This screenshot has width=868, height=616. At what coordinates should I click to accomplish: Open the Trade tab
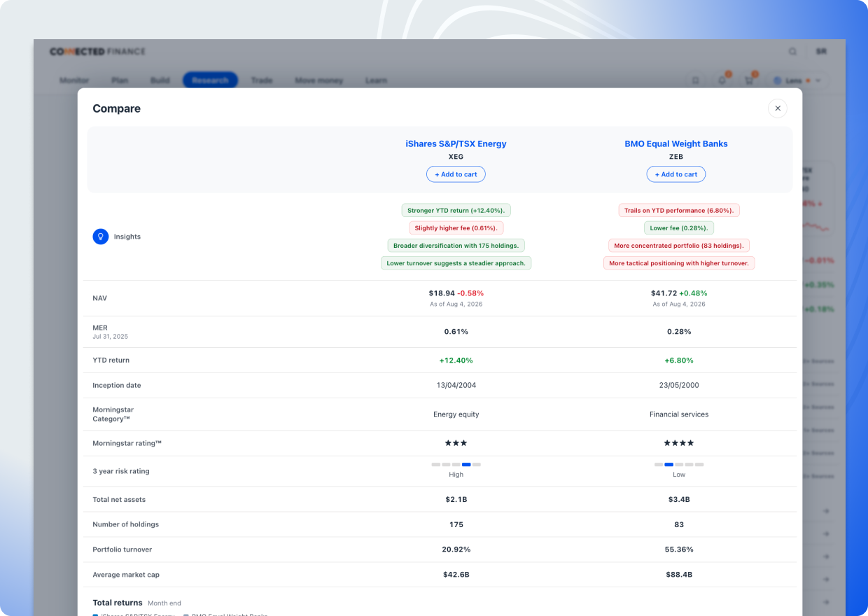tap(262, 80)
